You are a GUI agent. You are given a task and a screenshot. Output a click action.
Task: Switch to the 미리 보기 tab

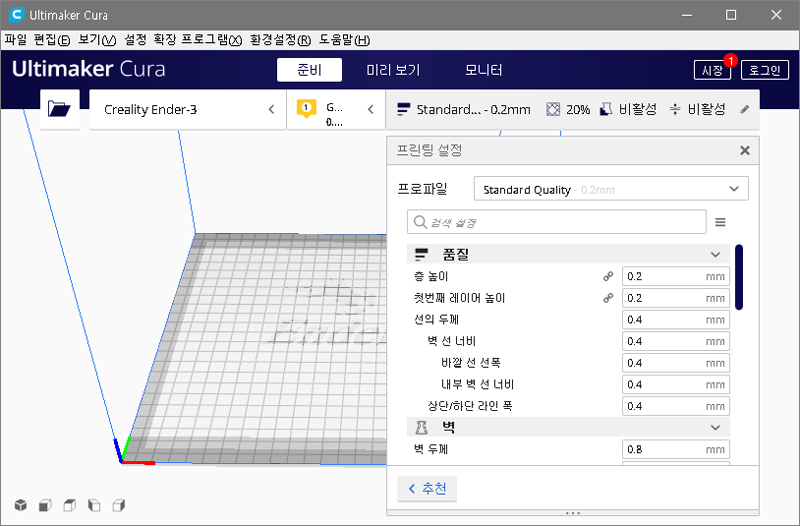[393, 70]
